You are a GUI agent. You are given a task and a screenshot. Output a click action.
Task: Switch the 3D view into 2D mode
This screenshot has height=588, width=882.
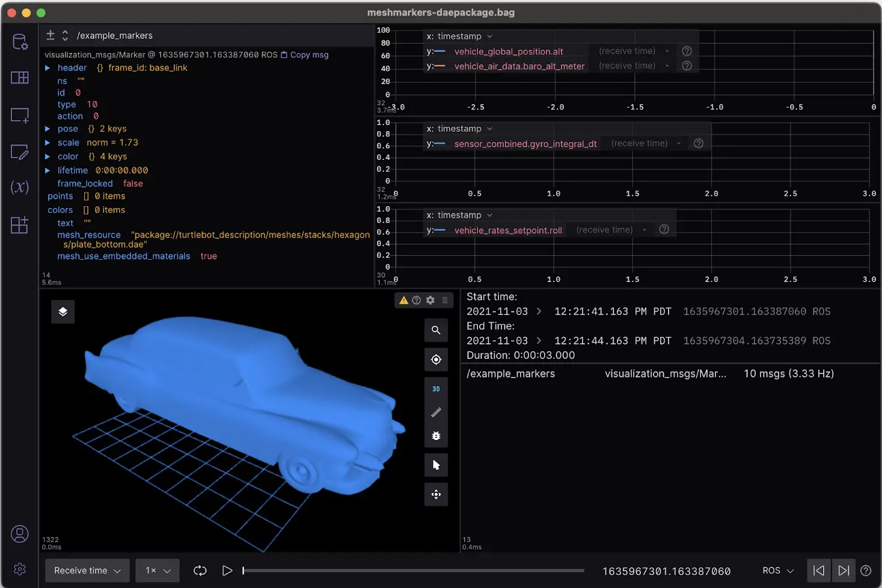pyautogui.click(x=436, y=388)
